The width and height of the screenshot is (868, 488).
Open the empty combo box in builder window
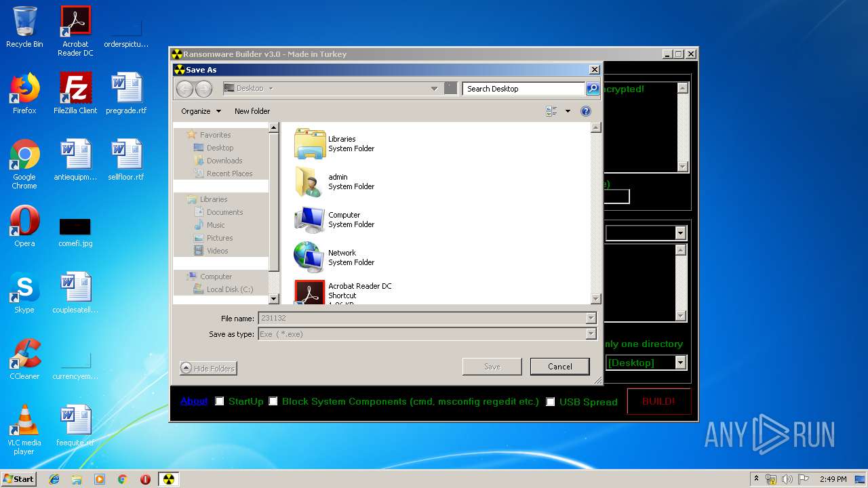(681, 233)
